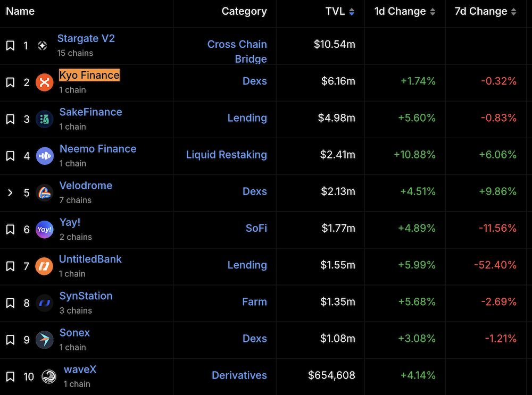This screenshot has width=532, height=395.
Task: Open the Liquid Restaking category link
Action: pos(226,155)
